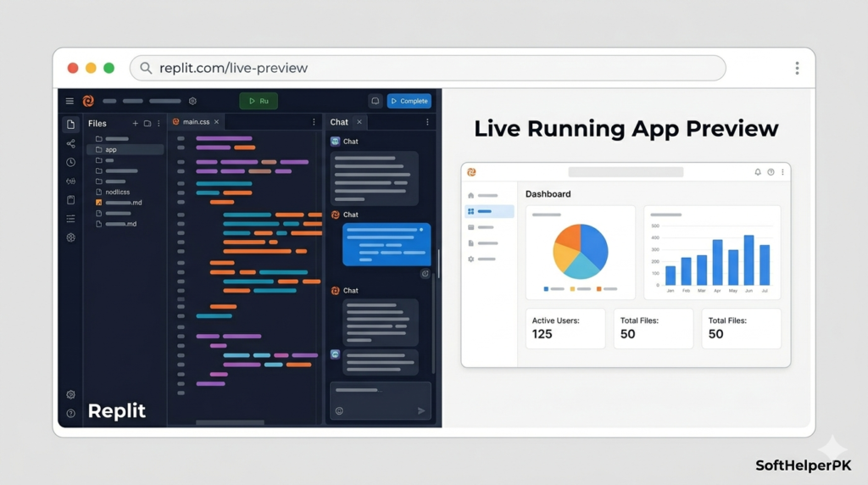
Task: Click the retry icon below blue message
Action: (x=426, y=274)
